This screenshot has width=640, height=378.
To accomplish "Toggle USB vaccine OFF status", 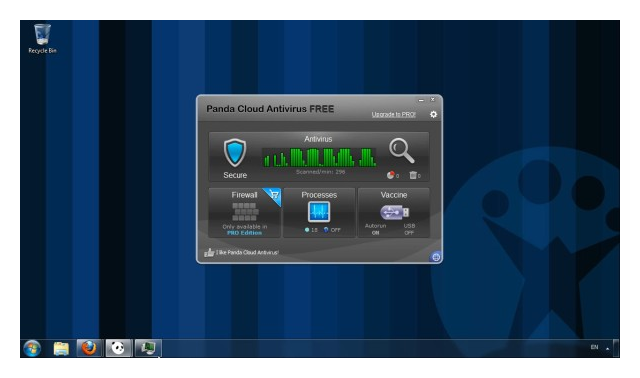I will 409,233.
